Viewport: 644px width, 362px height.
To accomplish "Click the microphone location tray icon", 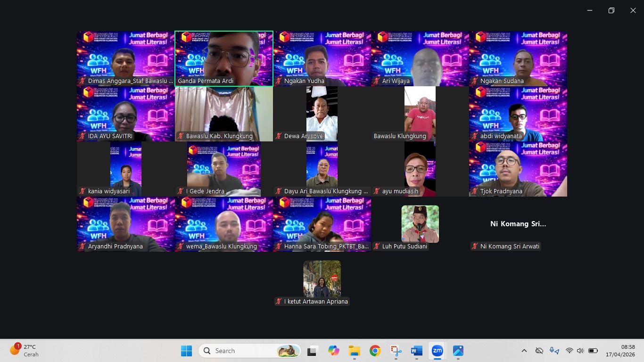I will pos(554,351).
